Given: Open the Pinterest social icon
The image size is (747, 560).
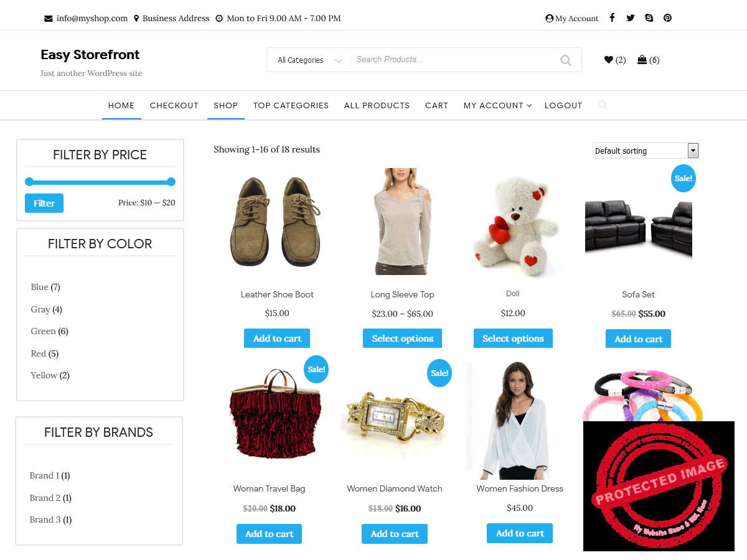Looking at the screenshot, I should point(667,18).
